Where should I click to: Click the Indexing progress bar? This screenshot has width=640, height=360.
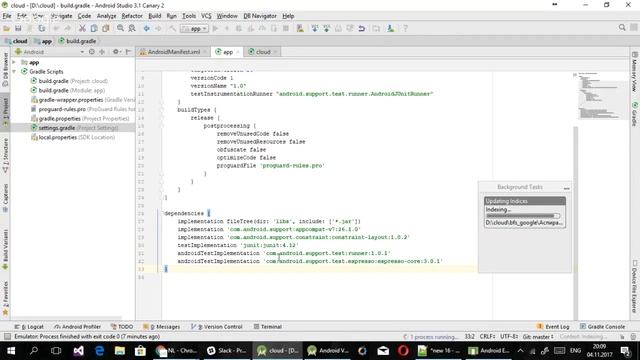coord(523,216)
